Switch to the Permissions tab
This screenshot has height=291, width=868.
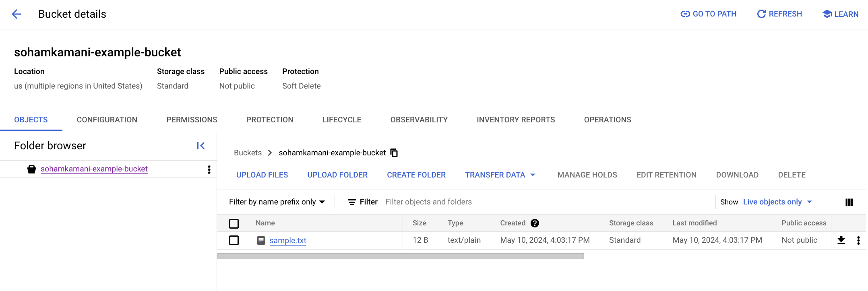click(x=192, y=120)
